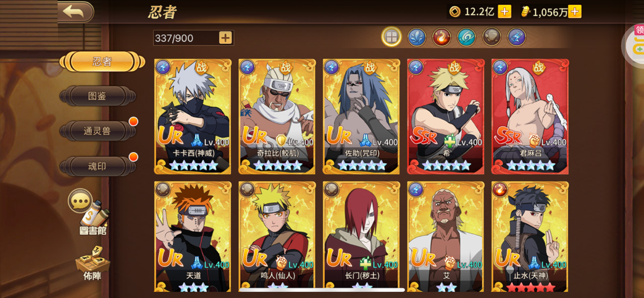Filter ninjas by fire element icon
644x298 pixels.
pyautogui.click(x=441, y=37)
